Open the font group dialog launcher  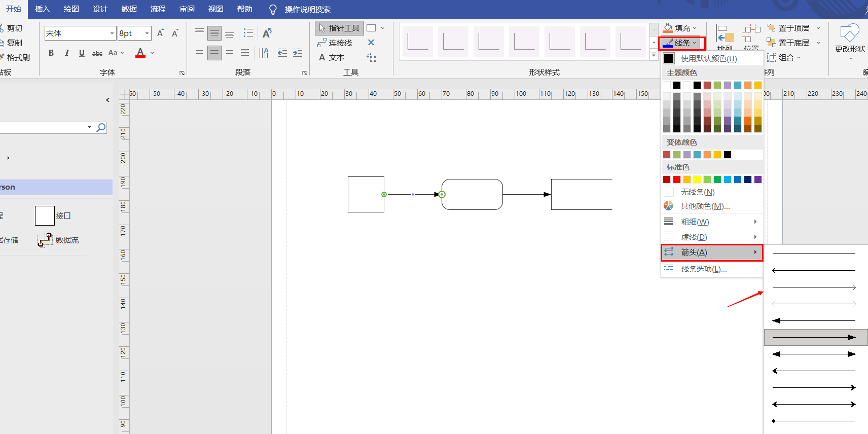[182, 73]
